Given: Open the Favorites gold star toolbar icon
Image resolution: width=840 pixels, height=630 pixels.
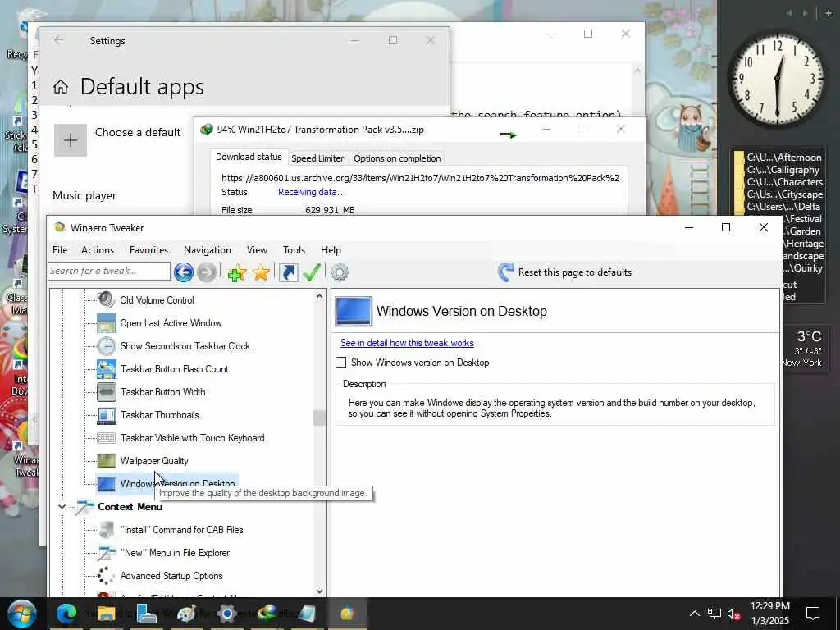Looking at the screenshot, I should pyautogui.click(x=261, y=272).
